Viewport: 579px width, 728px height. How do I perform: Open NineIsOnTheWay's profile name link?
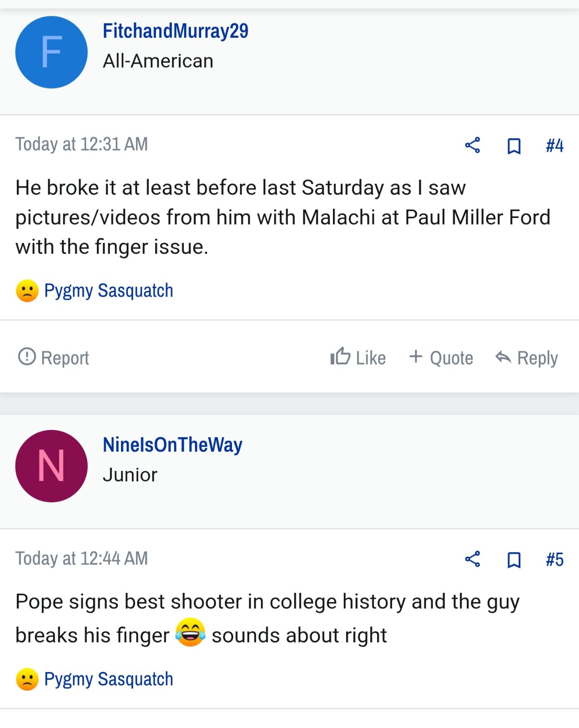[x=172, y=445]
